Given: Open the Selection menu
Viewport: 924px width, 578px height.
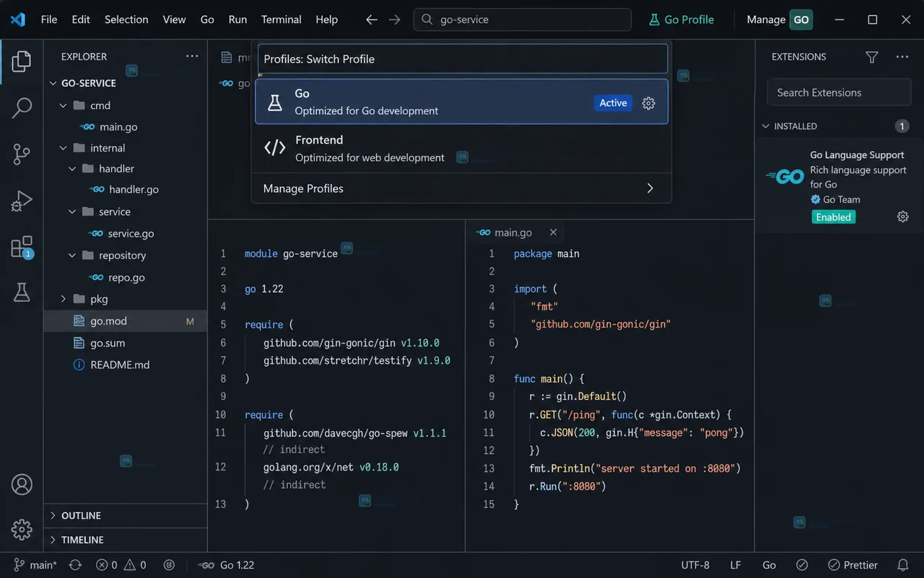Looking at the screenshot, I should [x=126, y=19].
